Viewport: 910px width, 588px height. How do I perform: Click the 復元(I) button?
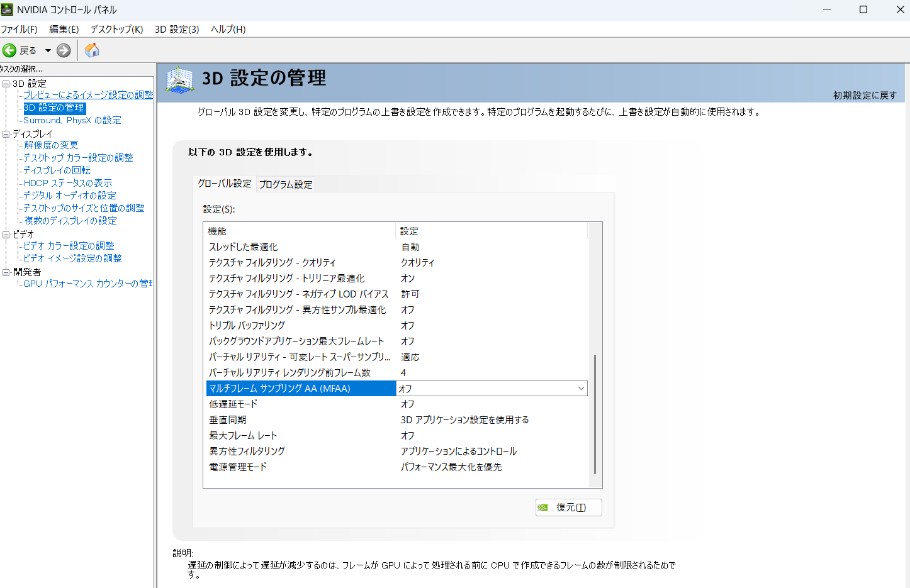pos(569,508)
